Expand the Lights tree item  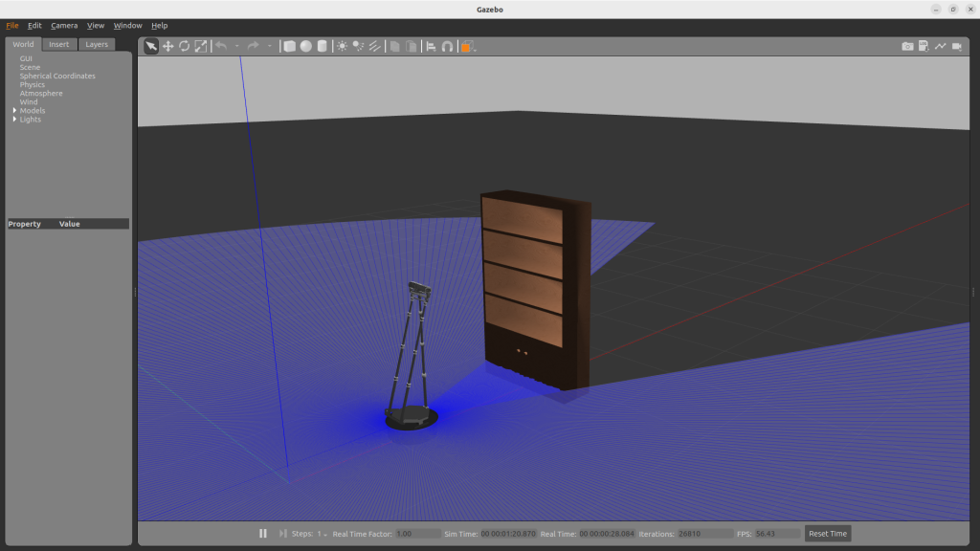coord(14,120)
